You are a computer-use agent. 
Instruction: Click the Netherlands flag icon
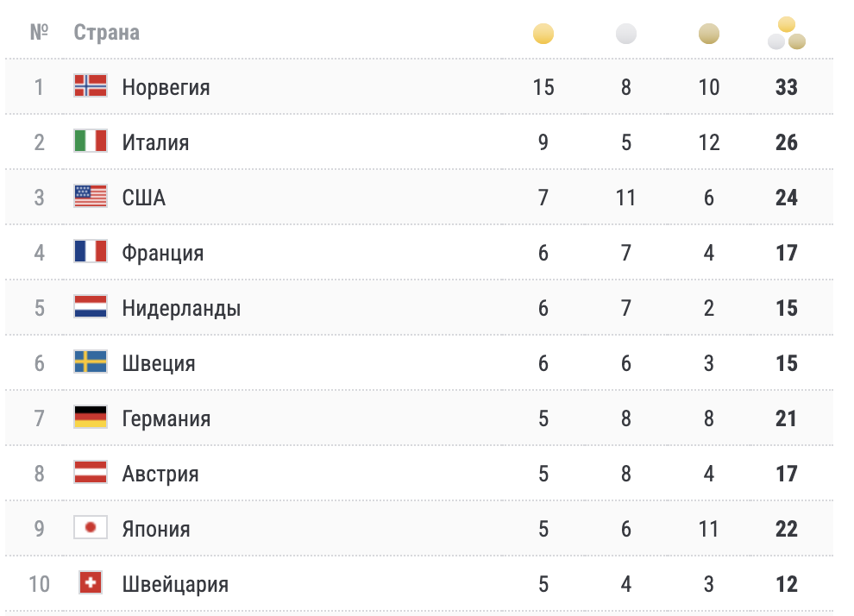[x=91, y=307]
